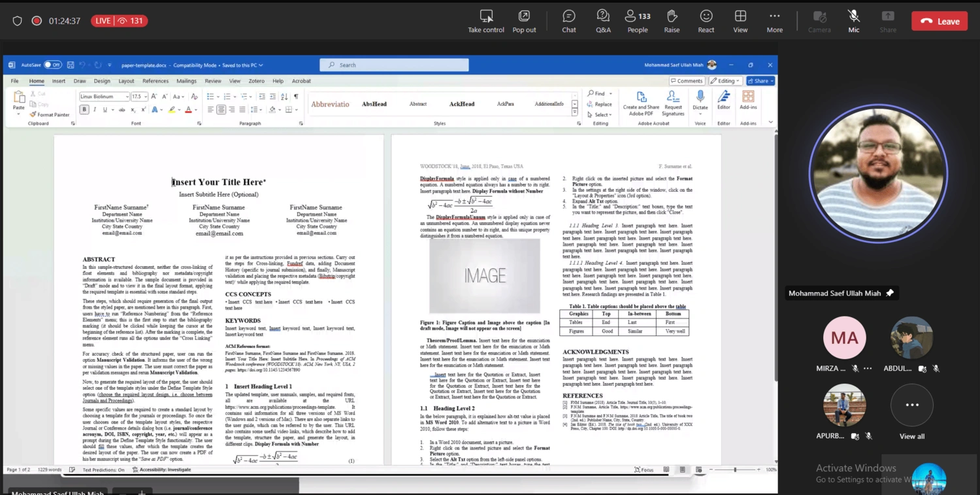
Task: Toggle Bold formatting in the ribbon
Action: 84,110
